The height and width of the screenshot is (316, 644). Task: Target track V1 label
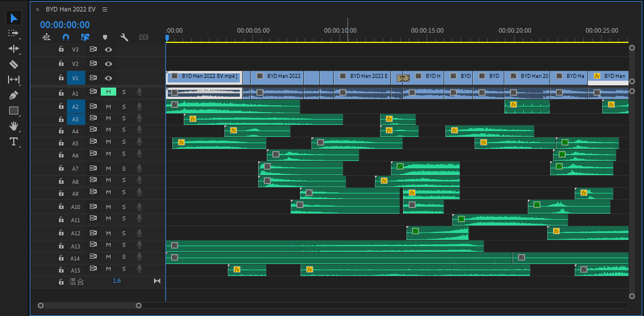(x=76, y=78)
